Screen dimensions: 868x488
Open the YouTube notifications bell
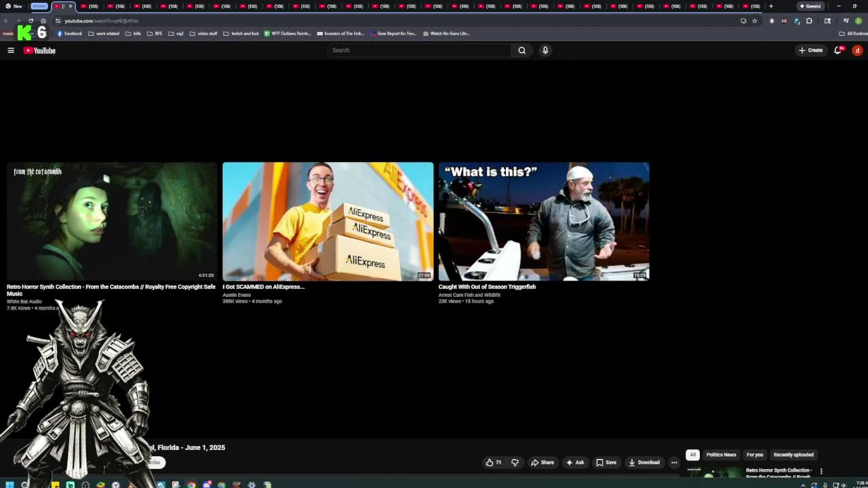point(838,50)
